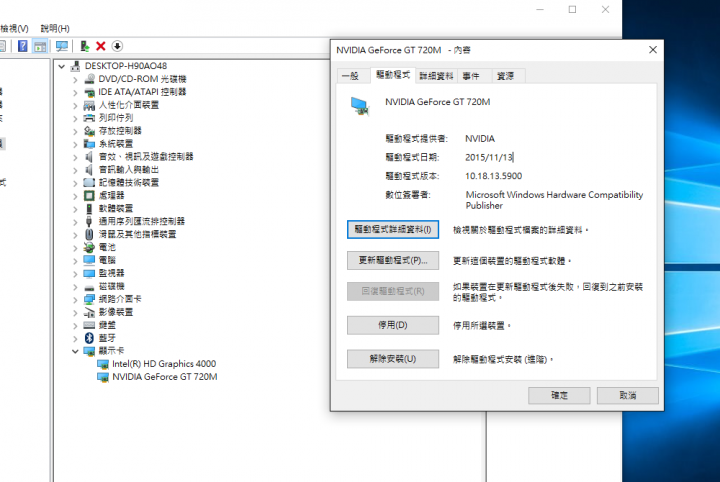
Task: Open the 檢視(V) menu
Action: click(14, 28)
